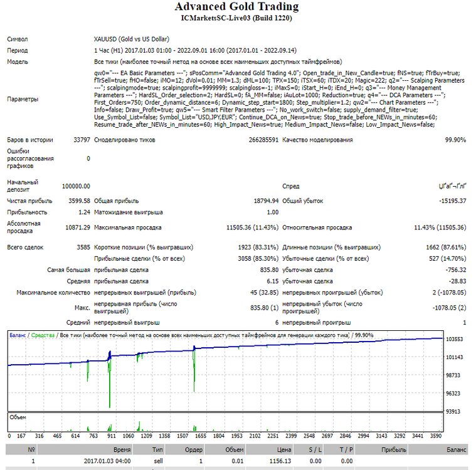This screenshot has height=470, width=476.
Task: Click the 'Объем' volume panel label
Action: (x=18, y=417)
